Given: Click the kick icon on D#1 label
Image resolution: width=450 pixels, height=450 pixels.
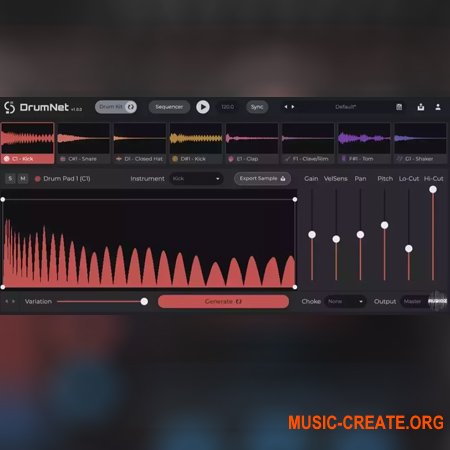Looking at the screenshot, I should coord(175,159).
